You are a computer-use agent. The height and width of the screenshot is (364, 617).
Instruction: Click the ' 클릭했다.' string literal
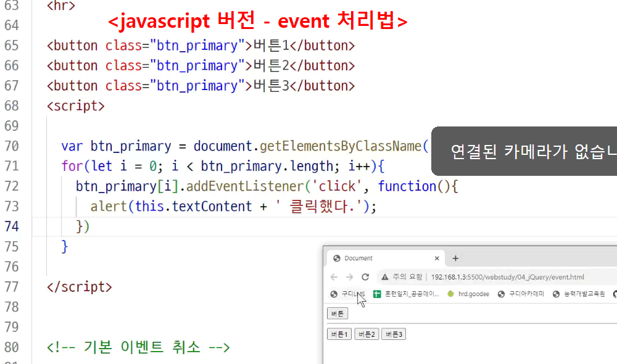click(x=319, y=206)
